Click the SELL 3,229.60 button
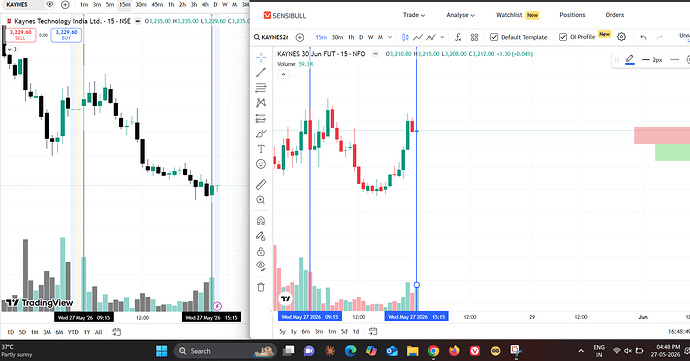690x361 pixels. (20, 35)
